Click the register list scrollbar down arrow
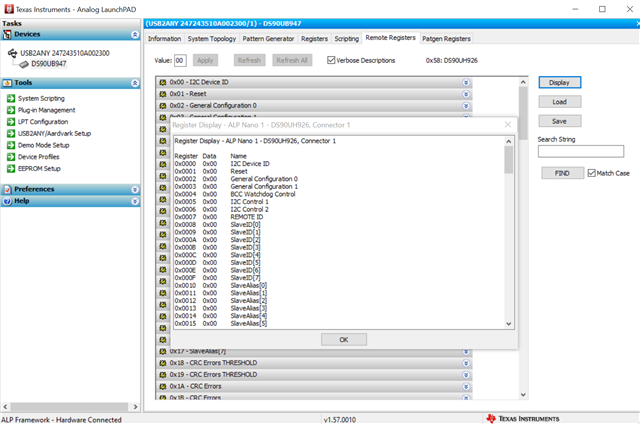 (523, 395)
